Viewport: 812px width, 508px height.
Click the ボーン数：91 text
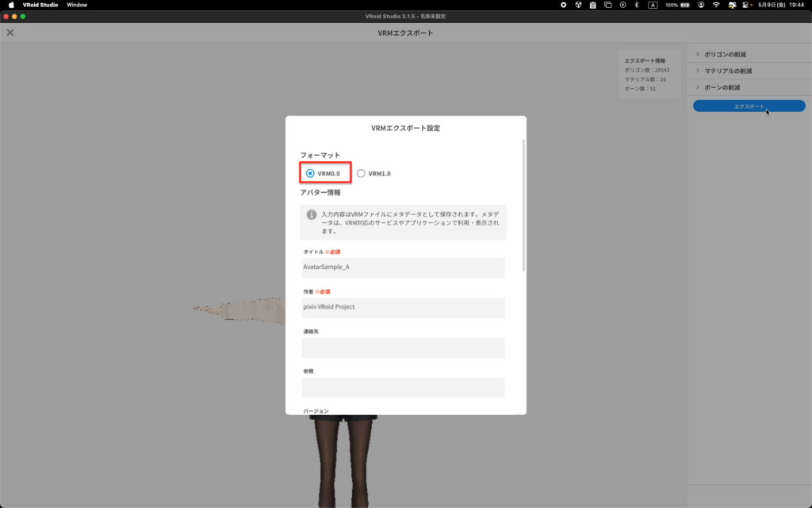point(640,89)
